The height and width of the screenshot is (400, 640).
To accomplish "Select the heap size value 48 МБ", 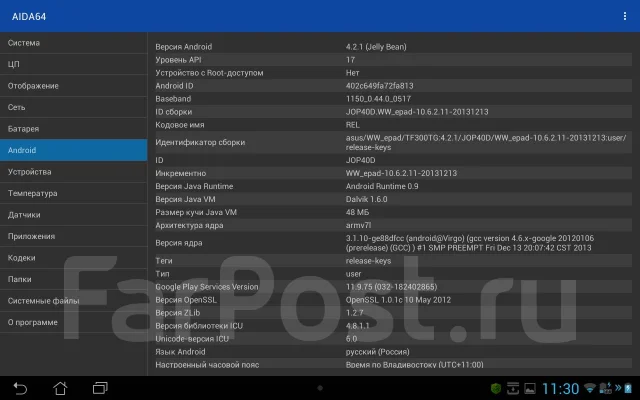I will coord(357,212).
